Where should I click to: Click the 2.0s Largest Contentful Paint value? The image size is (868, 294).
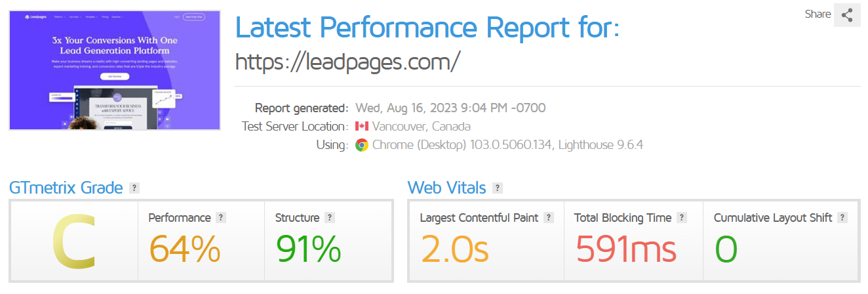(454, 249)
